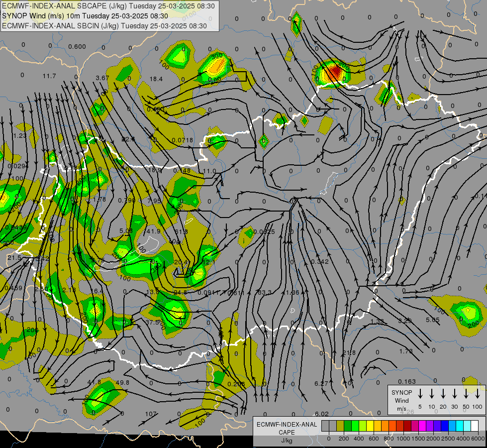Click the '0.148' value on the map
The height and width of the screenshot is (448, 487).
tap(182, 170)
